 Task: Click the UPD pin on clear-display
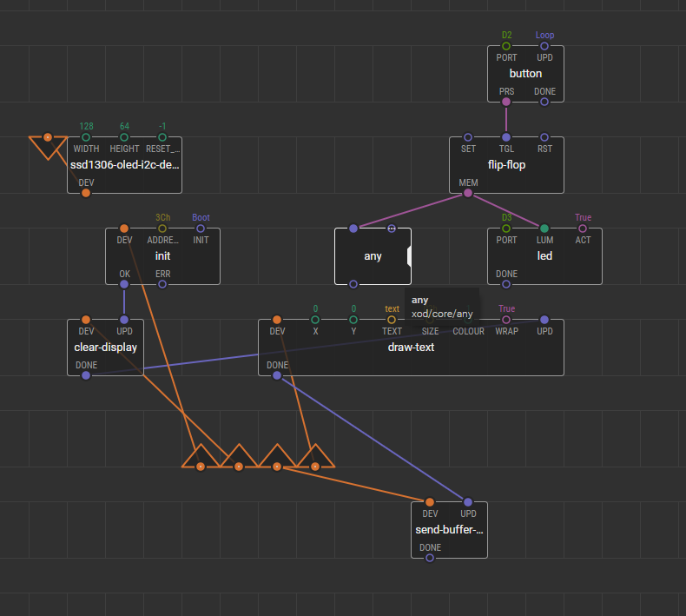click(x=124, y=319)
